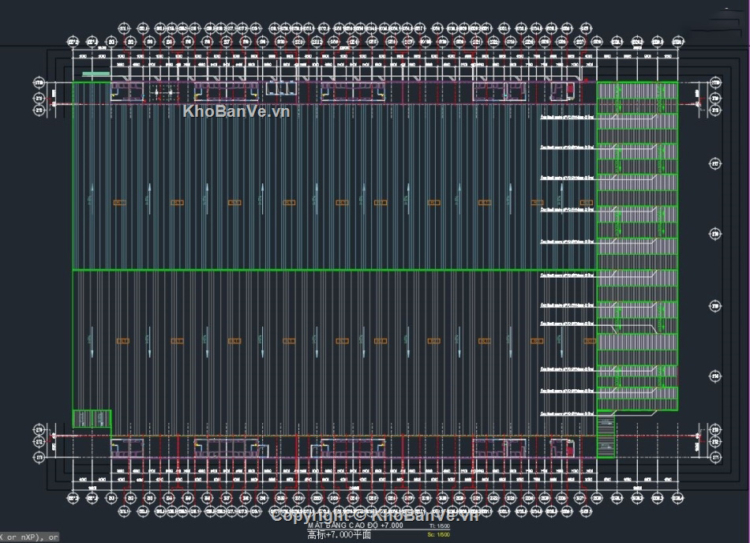Select the small green bar above the top-left corner
Viewport: 750px width, 543px height.
[95, 74]
